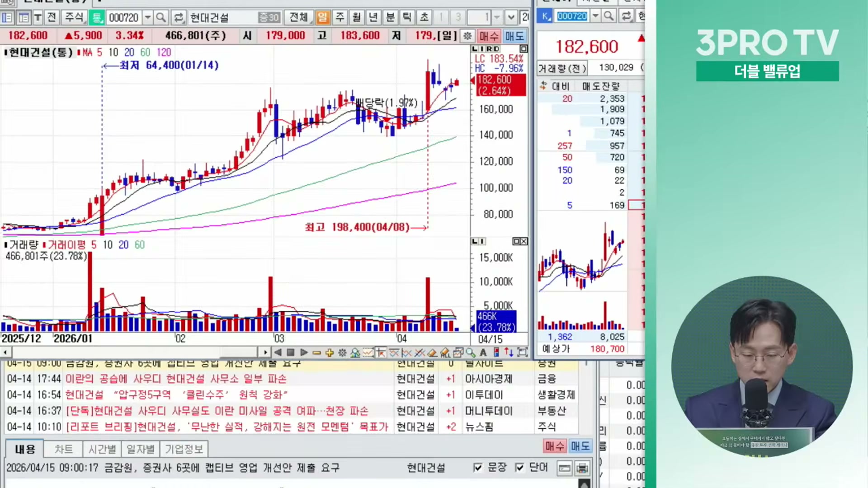Open the 압구정5구역 news headline
Image resolution: width=868 pixels, height=488 pixels.
click(176, 395)
